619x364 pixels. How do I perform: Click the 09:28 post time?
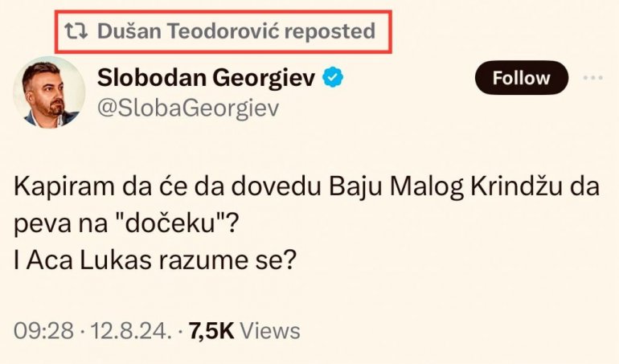coord(44,330)
